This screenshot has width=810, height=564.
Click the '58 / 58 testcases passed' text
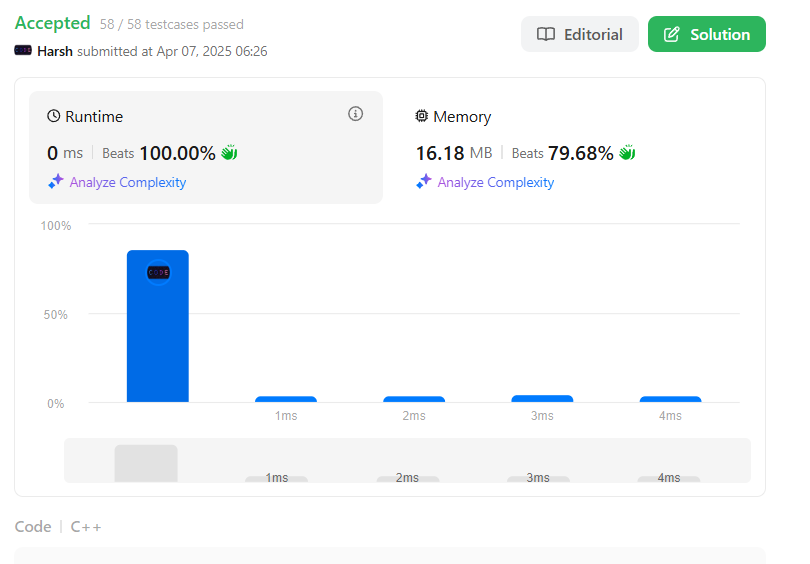172,24
